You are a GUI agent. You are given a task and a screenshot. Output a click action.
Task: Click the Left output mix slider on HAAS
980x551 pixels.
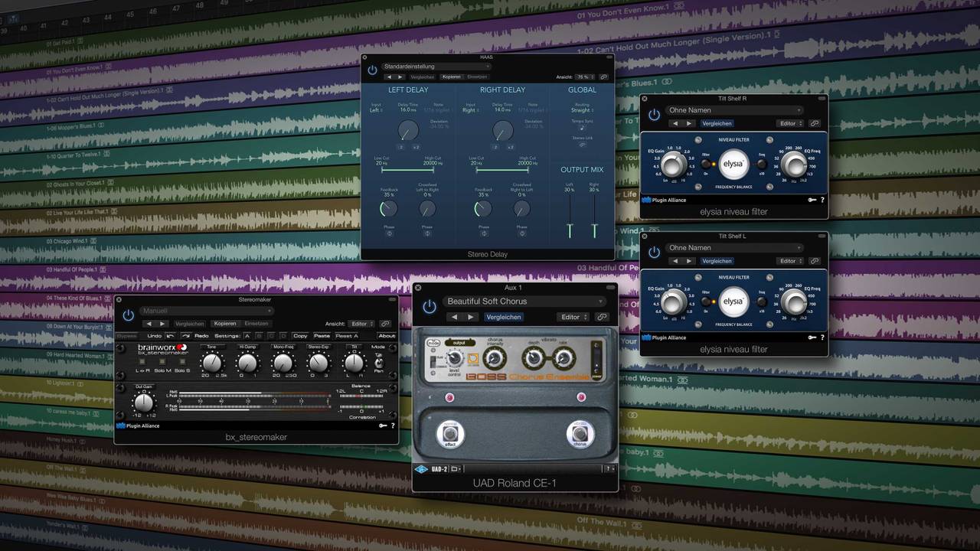point(570,226)
